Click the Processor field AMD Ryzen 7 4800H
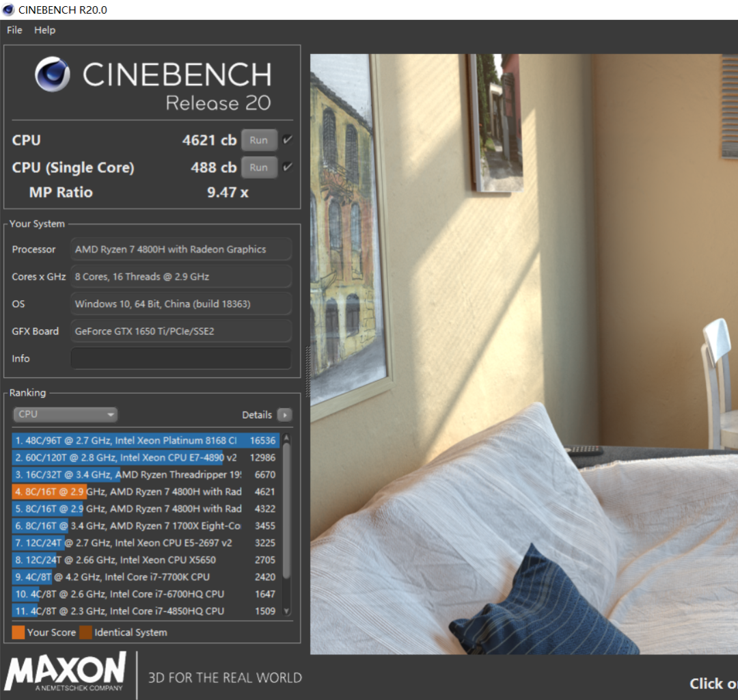738x700 pixels. coord(180,249)
